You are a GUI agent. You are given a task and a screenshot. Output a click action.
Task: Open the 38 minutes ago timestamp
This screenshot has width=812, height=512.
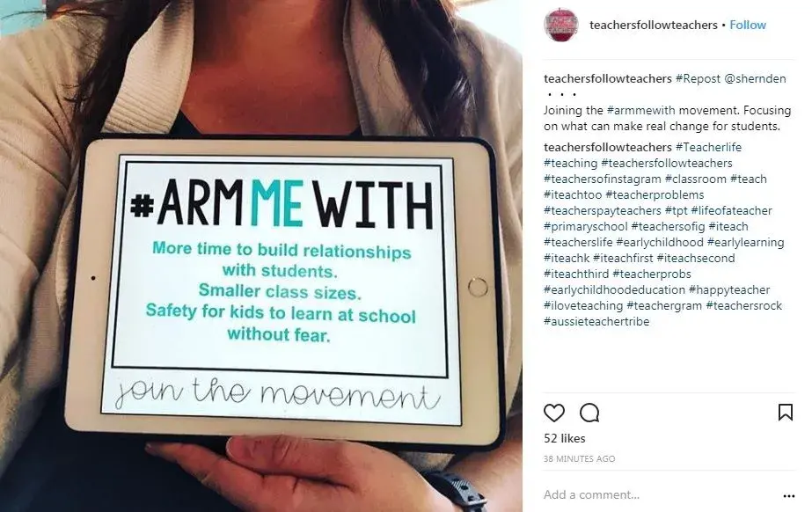point(579,458)
